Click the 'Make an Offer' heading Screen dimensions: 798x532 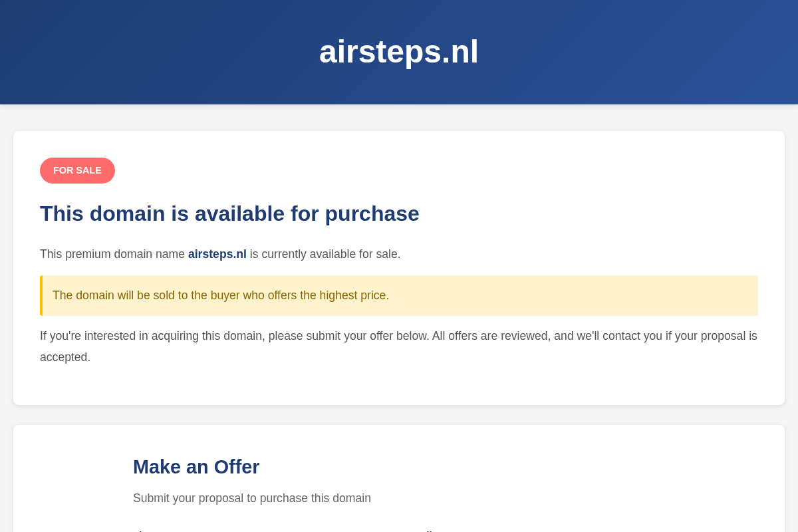tap(196, 467)
